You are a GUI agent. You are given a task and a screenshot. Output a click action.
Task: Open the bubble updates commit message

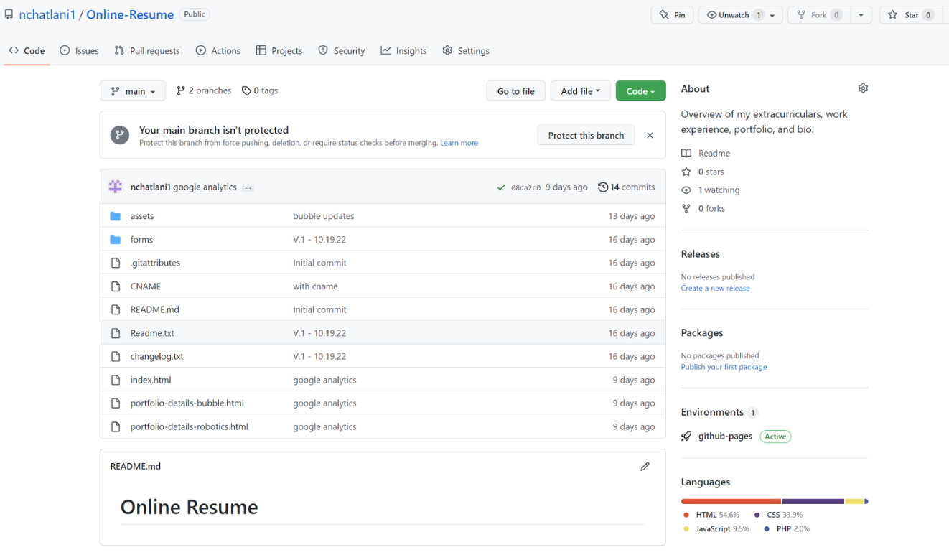324,216
